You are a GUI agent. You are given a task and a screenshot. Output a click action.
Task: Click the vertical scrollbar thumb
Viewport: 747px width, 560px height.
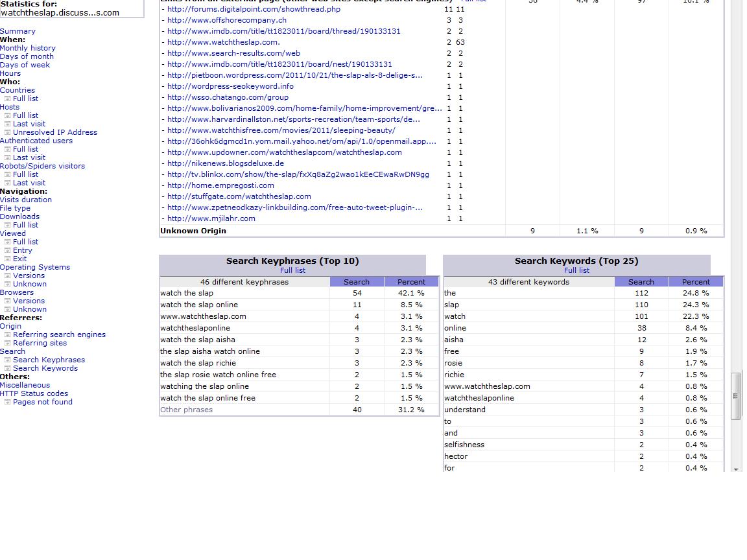(735, 396)
